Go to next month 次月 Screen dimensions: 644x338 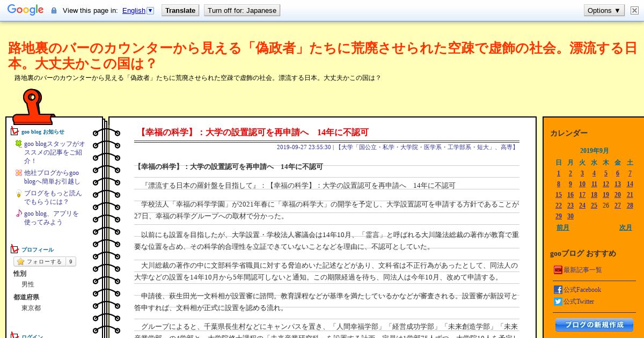626,227
